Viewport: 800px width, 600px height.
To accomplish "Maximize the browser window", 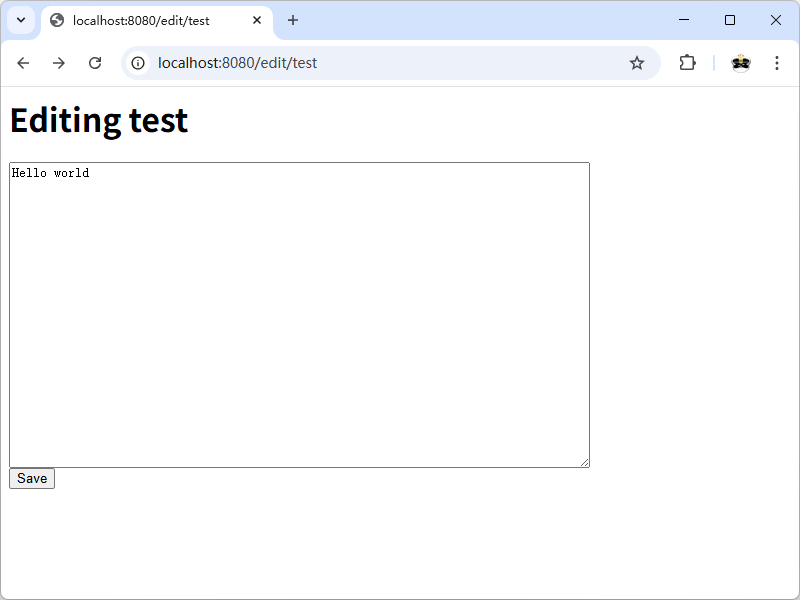I will pos(730,20).
